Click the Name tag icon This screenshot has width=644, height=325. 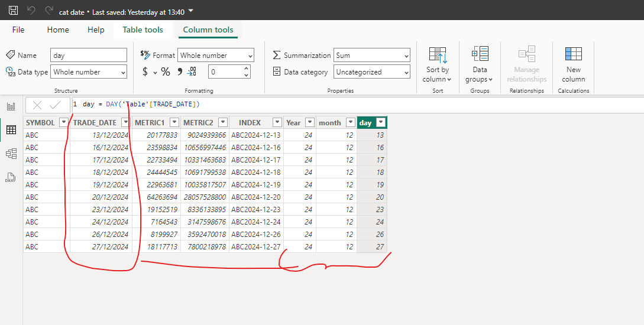pos(10,54)
